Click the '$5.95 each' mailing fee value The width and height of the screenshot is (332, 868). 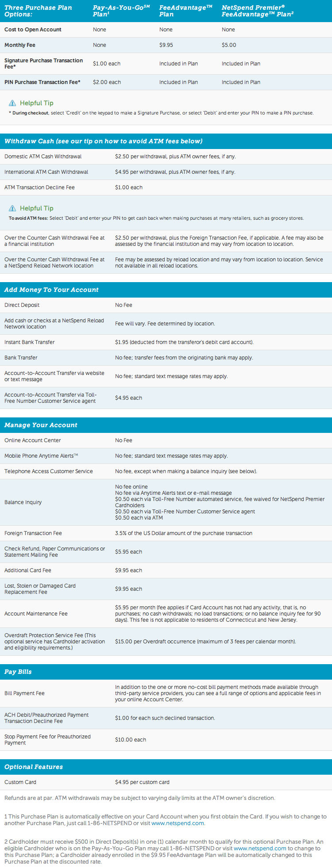128,552
